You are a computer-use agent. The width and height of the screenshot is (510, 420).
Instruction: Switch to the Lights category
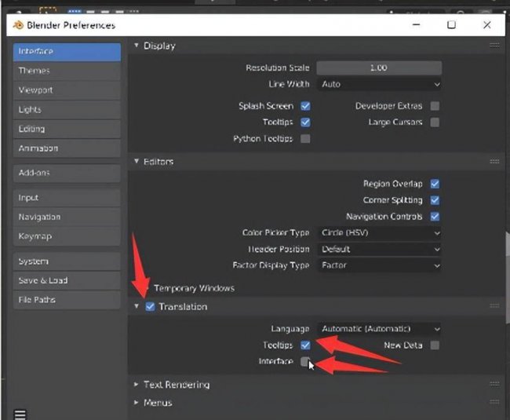(67, 110)
